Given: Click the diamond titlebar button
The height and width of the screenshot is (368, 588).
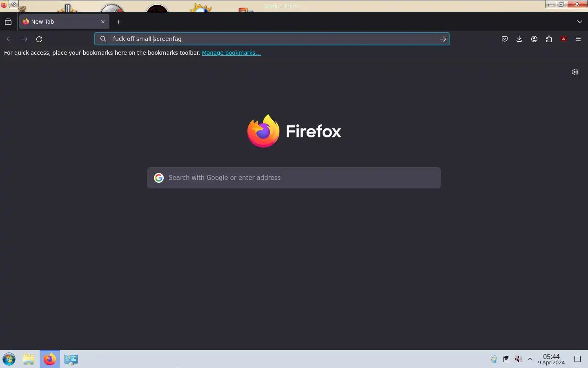Looking at the screenshot, I should click(x=13, y=4).
